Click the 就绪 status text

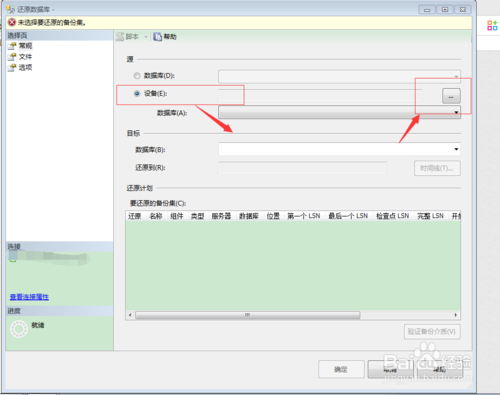pos(38,325)
